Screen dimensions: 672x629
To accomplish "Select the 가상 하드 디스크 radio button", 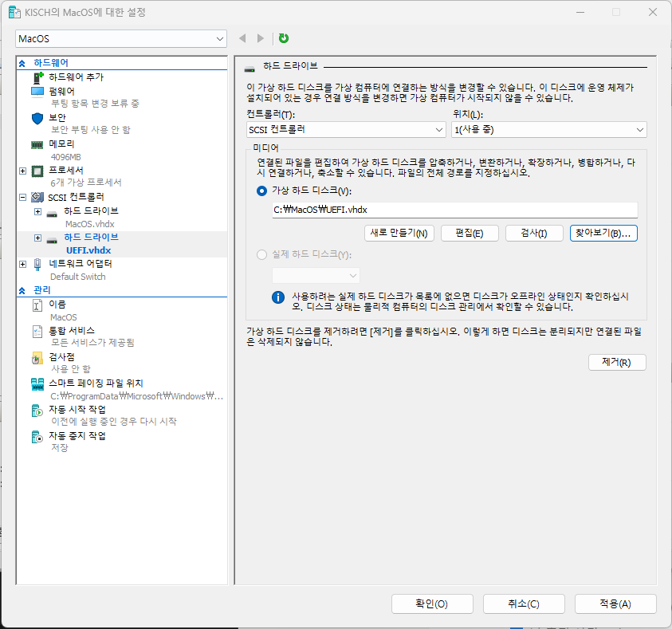I will (260, 190).
